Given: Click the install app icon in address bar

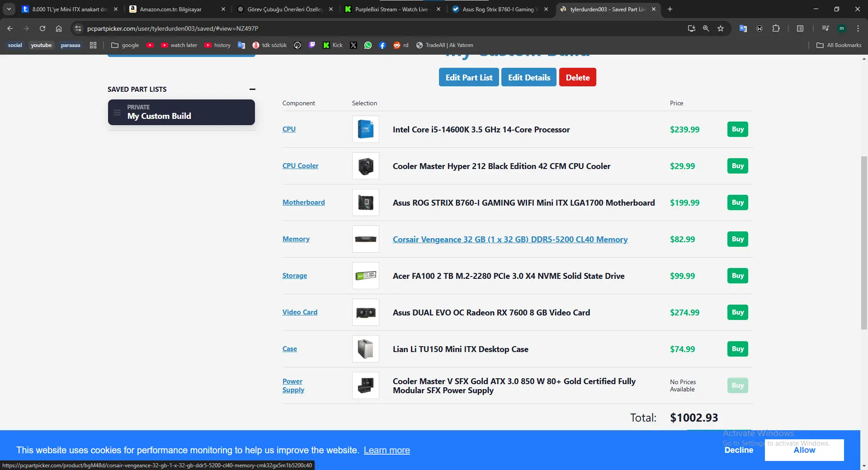Looking at the screenshot, I should (x=692, y=28).
